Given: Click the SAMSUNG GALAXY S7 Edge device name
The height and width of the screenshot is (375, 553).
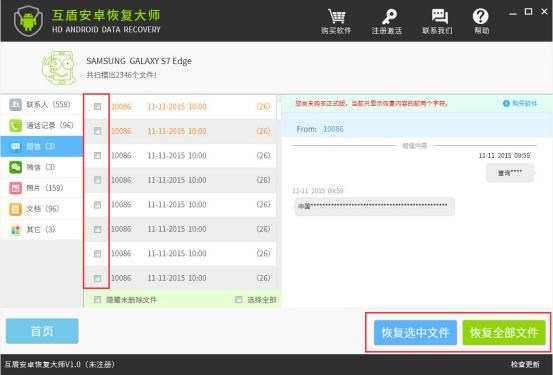Looking at the screenshot, I should coord(139,61).
